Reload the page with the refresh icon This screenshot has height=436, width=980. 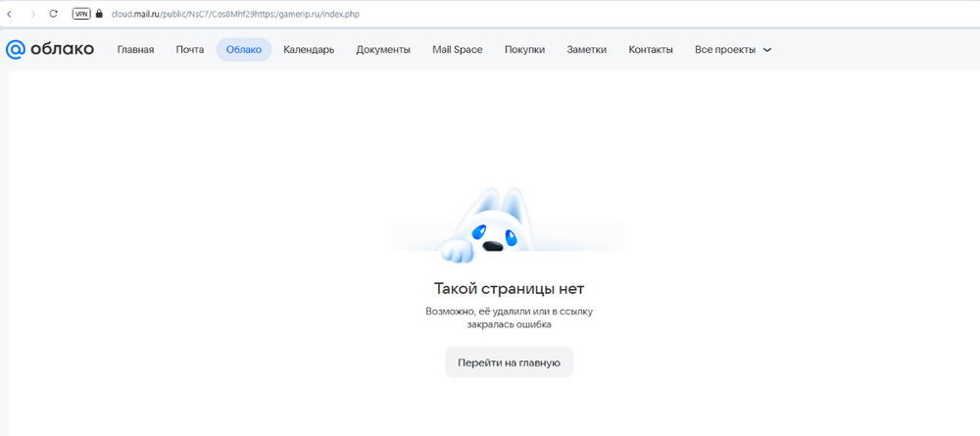pos(53,14)
